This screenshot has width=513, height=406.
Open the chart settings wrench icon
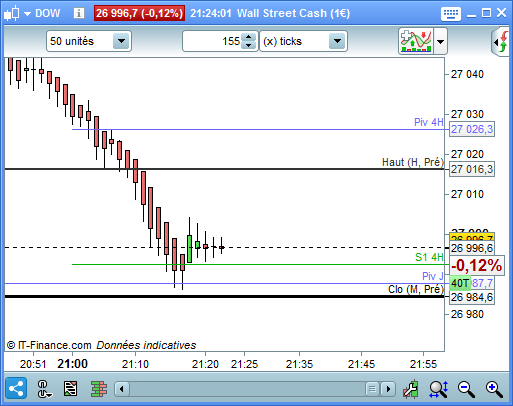(x=411, y=389)
